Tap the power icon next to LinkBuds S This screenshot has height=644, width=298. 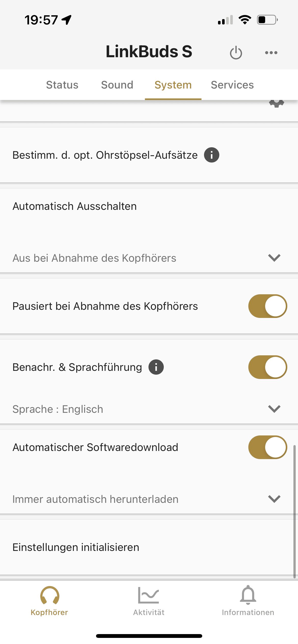click(236, 53)
